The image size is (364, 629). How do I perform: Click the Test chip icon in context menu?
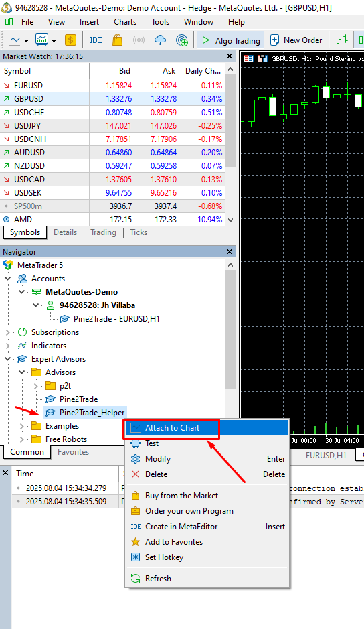136,443
